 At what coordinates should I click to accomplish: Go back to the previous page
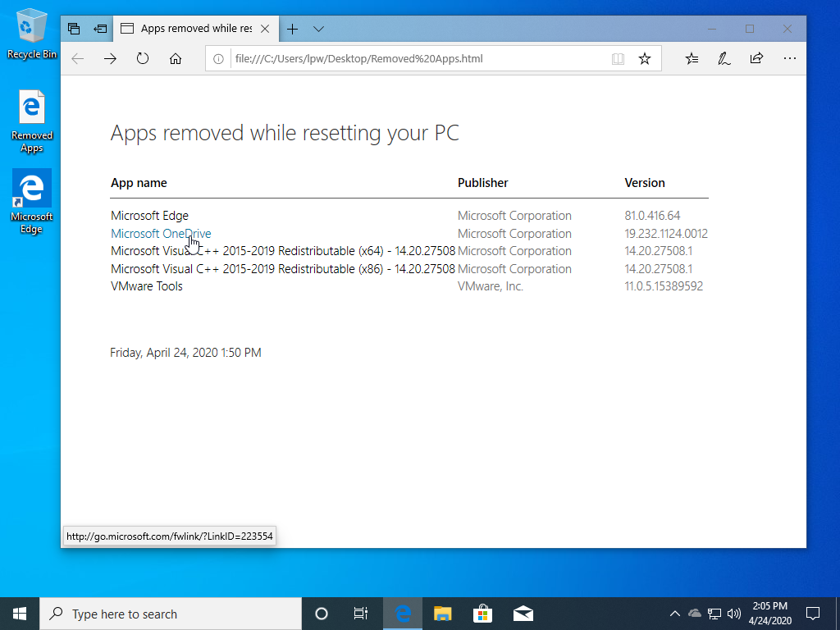pos(78,59)
